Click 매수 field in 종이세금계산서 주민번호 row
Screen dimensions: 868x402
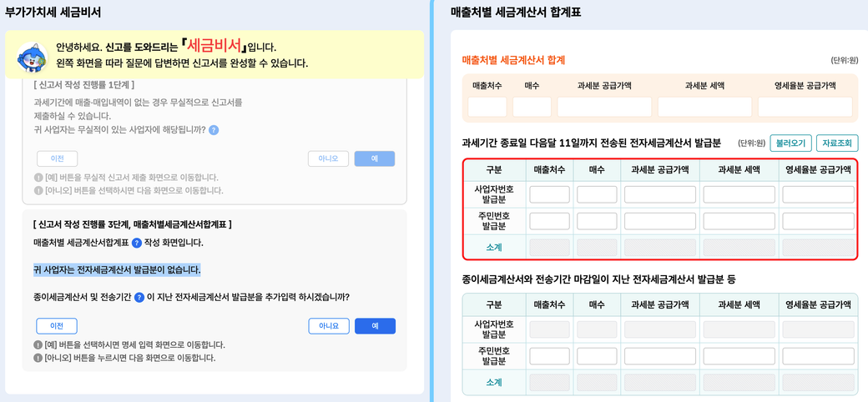coord(596,356)
